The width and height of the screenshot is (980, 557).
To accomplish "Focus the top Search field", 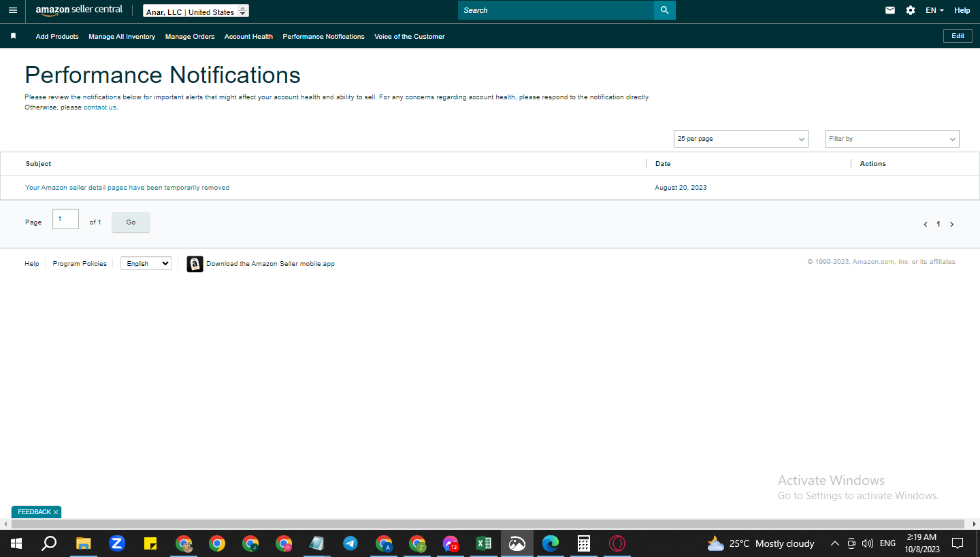I will [x=556, y=10].
